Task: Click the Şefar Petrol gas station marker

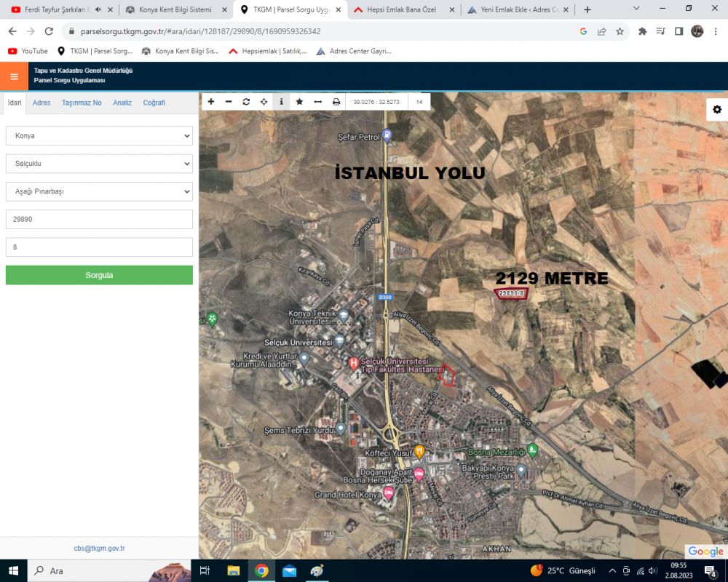Action: point(387,136)
